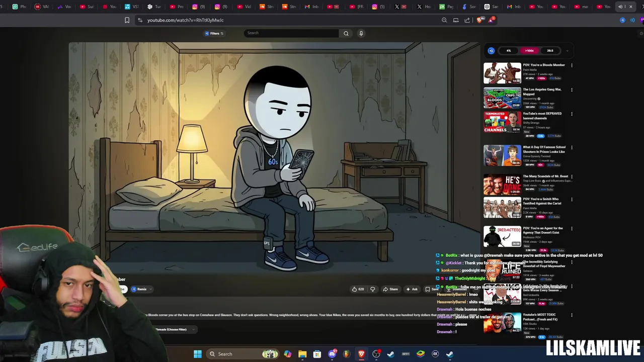
Task: Open File Explorer from taskbar
Action: tap(302, 354)
